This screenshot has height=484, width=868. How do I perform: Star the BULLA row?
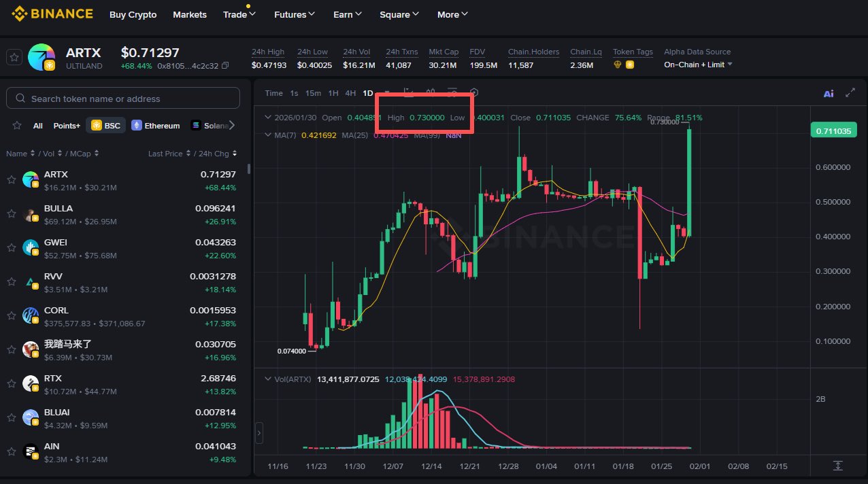12,213
